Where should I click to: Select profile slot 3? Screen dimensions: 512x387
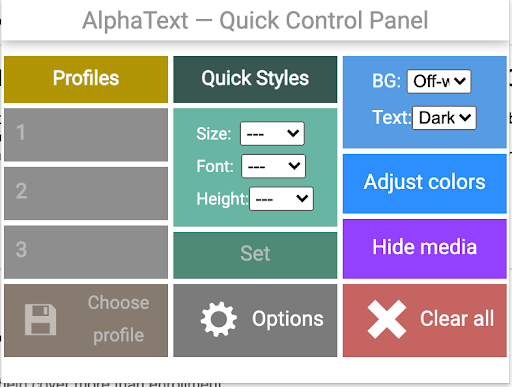[86, 252]
